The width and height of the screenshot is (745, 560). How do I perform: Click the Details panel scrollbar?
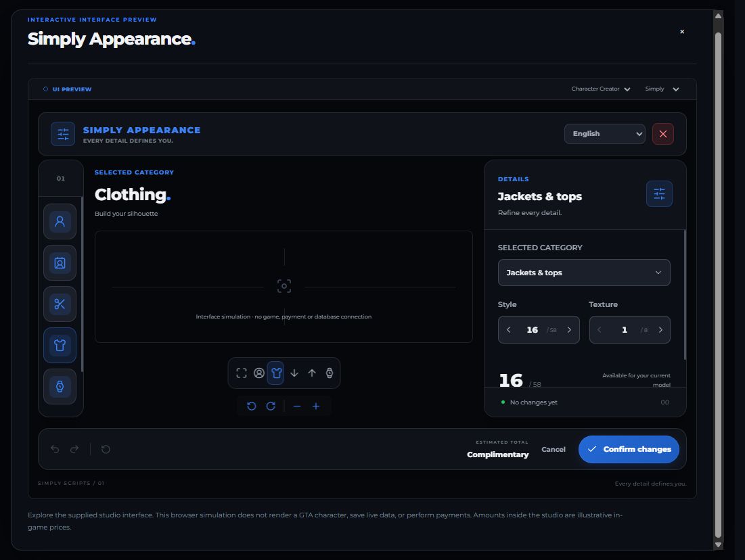pyautogui.click(x=685, y=294)
